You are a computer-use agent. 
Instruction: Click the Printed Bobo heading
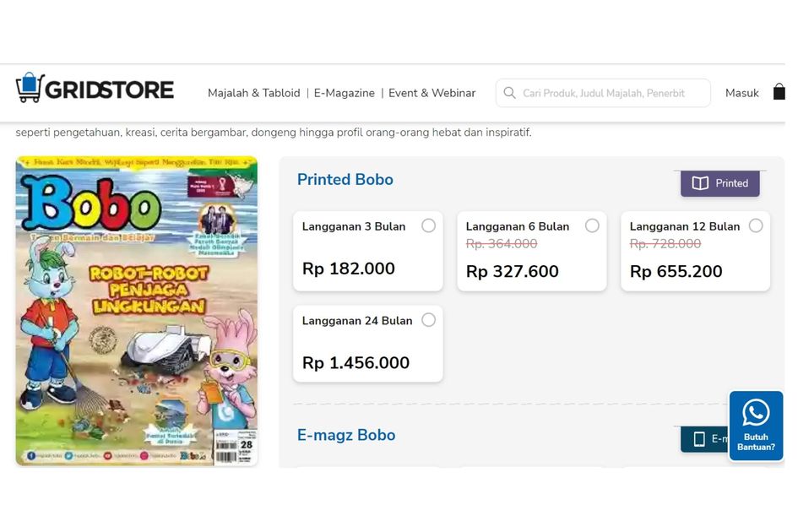point(345,179)
